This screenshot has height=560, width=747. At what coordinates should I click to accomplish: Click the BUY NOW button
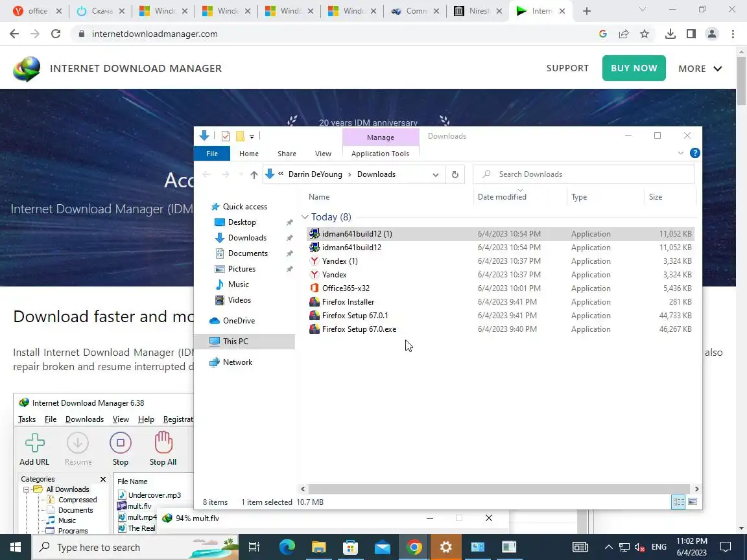click(634, 68)
